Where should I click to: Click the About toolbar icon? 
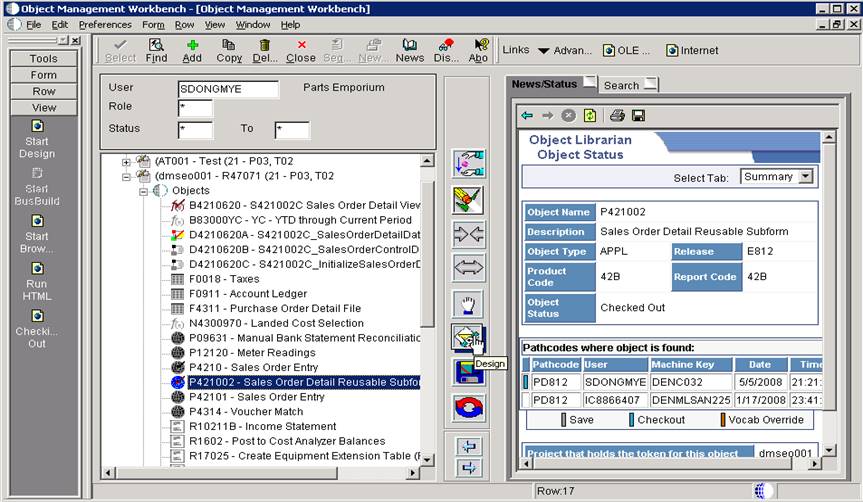pyautogui.click(x=478, y=51)
